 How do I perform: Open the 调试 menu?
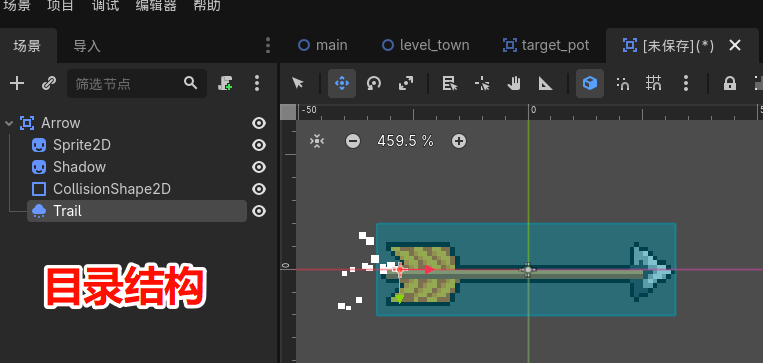pos(106,5)
